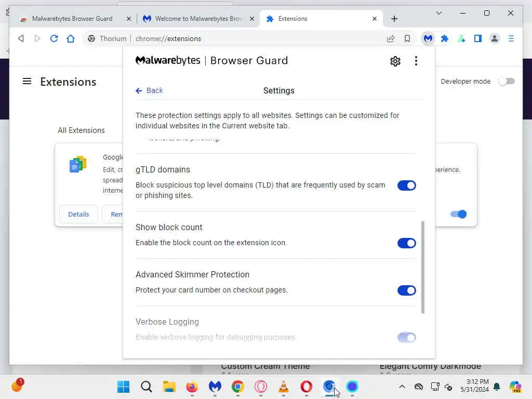The width and height of the screenshot is (532, 399).
Task: Launch VLC media player from taskbar
Action: pos(283,387)
